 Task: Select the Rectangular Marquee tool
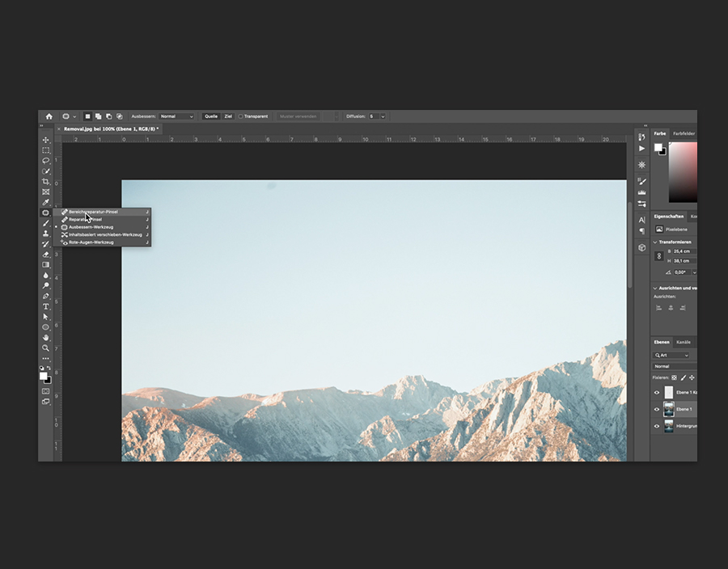pos(45,150)
